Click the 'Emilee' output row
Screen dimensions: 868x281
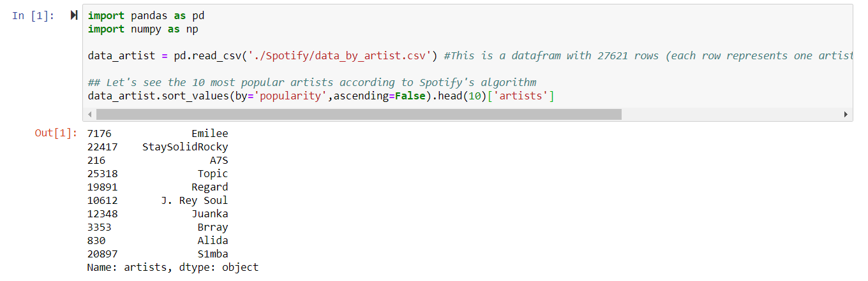point(209,133)
